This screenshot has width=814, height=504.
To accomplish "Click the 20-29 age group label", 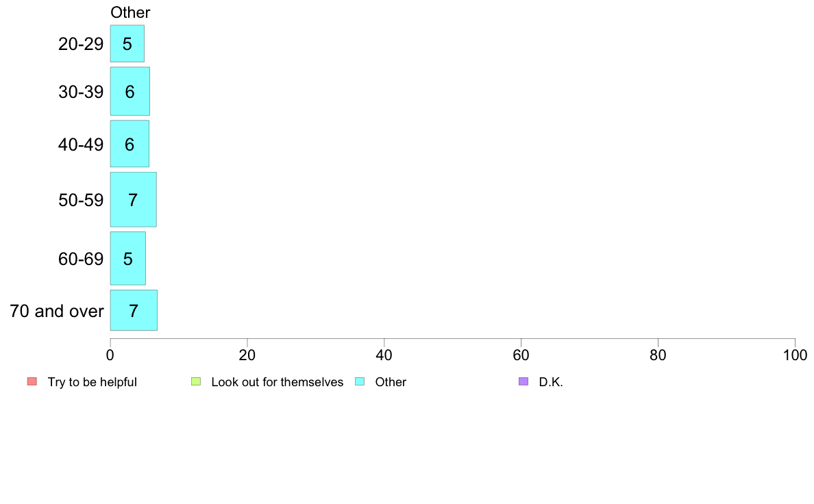I will tap(81, 44).
